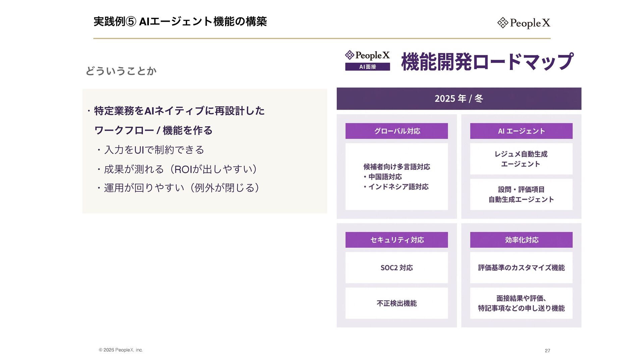Click the SOC2 対応 card
Screen dimensions: 644x362
click(x=396, y=267)
